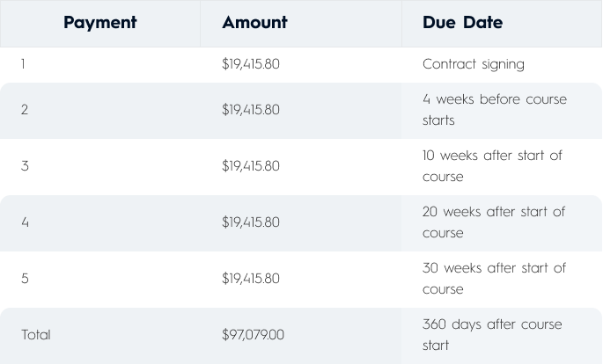This screenshot has height=364, width=603.
Task: Click the Payment column header
Action: coord(99,23)
